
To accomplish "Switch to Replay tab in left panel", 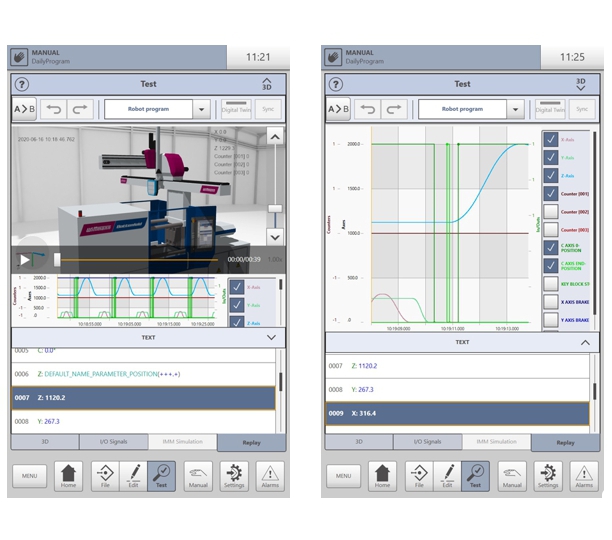I will pos(251,443).
